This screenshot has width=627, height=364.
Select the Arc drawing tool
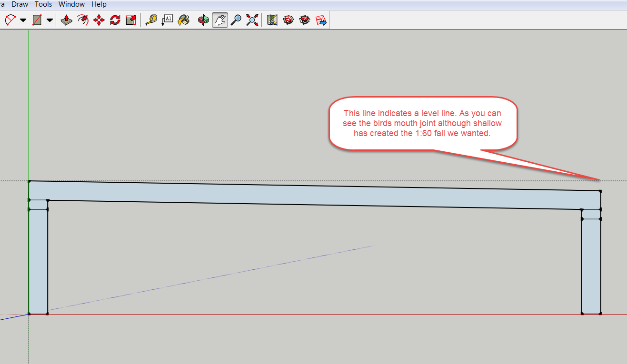[10, 20]
